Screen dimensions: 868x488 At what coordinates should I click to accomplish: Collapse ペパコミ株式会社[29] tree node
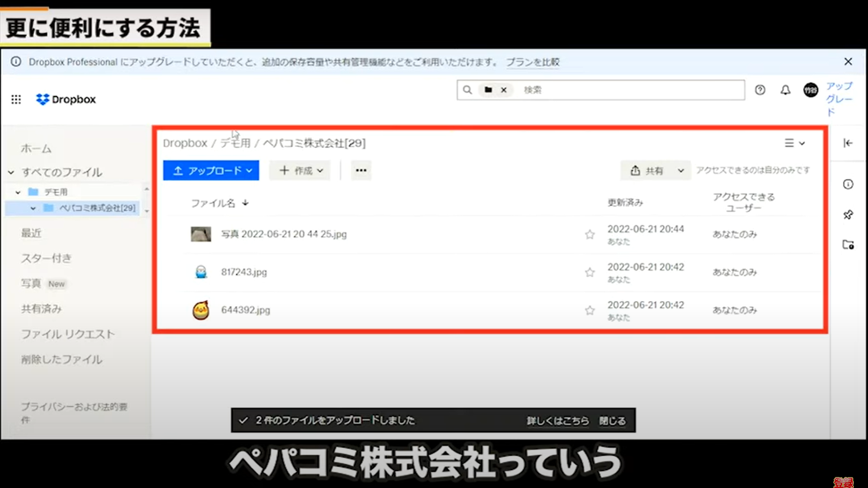click(33, 208)
